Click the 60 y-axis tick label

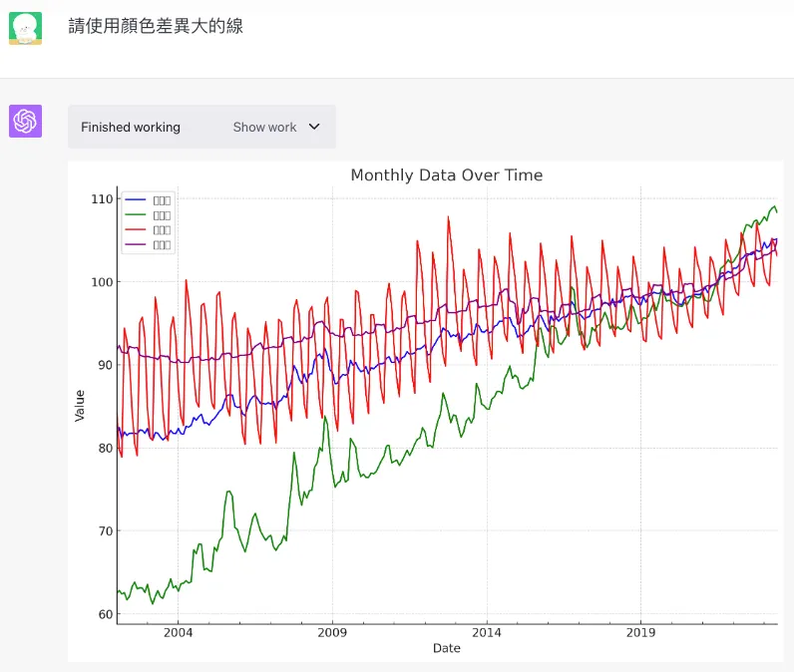tap(106, 614)
